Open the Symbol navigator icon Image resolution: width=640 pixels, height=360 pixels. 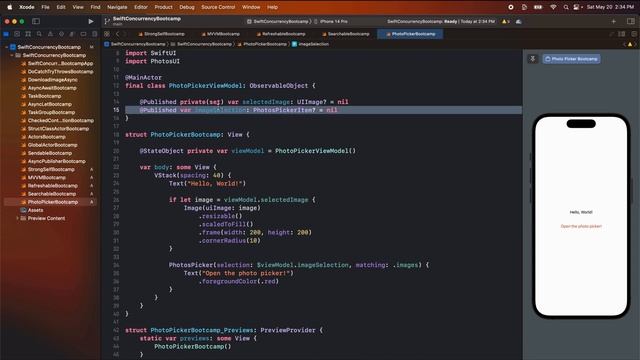(x=28, y=34)
